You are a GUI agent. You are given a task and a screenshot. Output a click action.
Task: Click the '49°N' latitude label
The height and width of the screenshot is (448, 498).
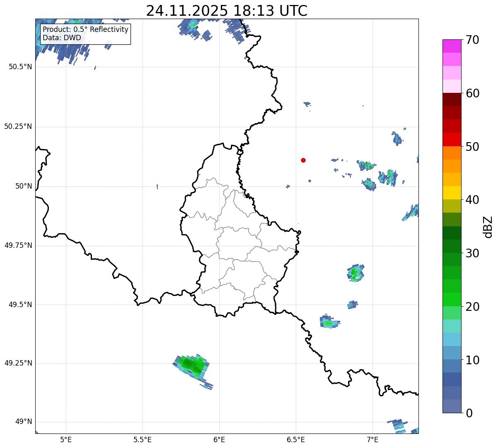point(24,422)
